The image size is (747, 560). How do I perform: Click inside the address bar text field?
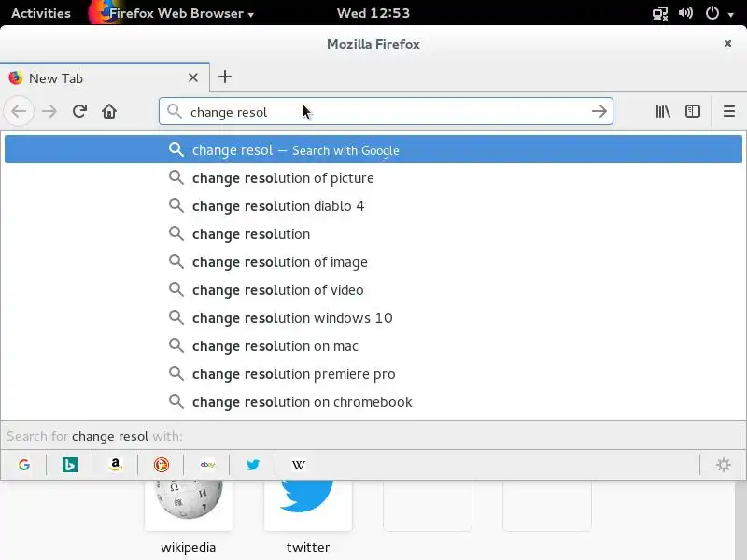(386, 111)
